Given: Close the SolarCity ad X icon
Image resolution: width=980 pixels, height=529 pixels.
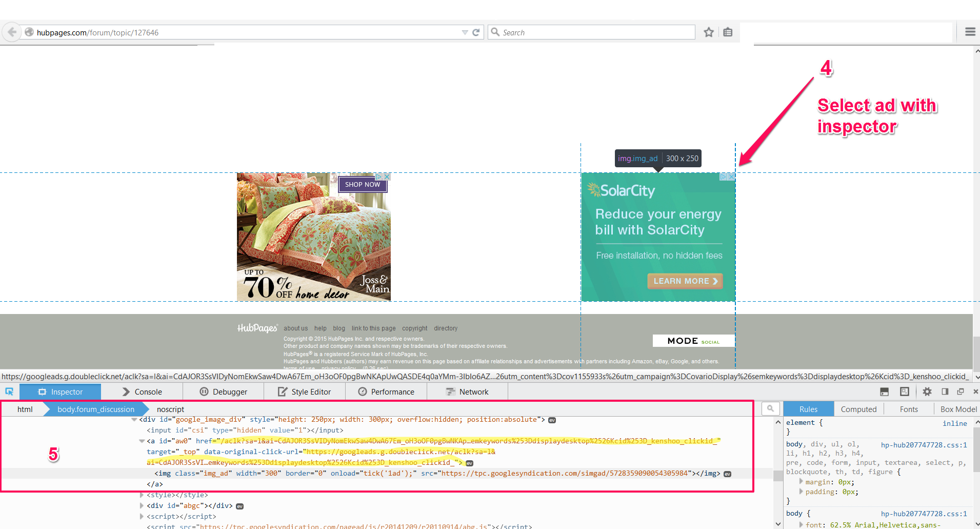Looking at the screenshot, I should (731, 177).
